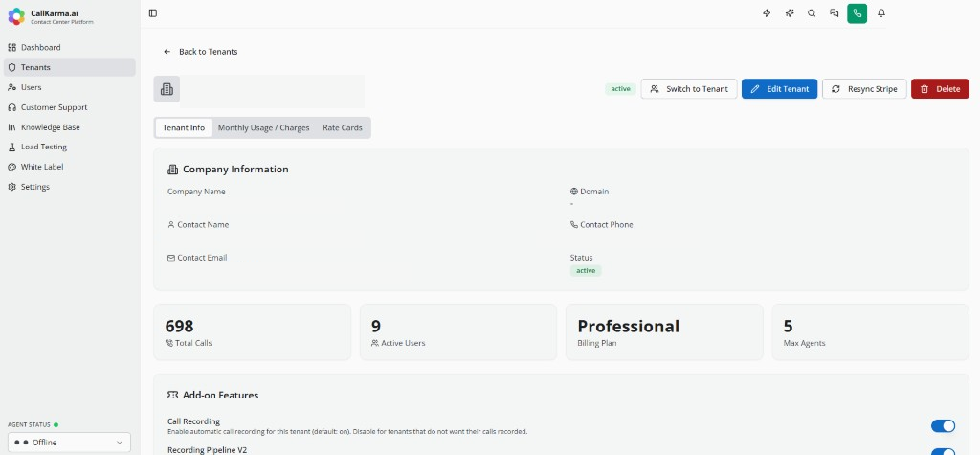Click the Load Testing flask icon
This screenshot has width=980, height=455.
[11, 148]
